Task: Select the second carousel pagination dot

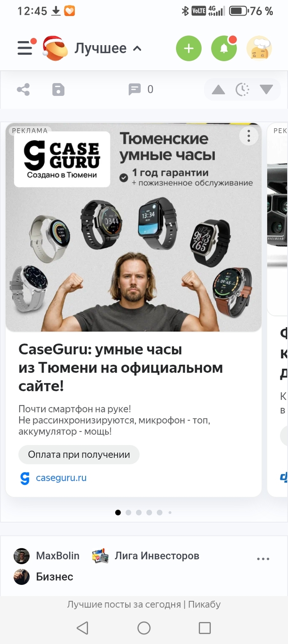Action: point(128,512)
